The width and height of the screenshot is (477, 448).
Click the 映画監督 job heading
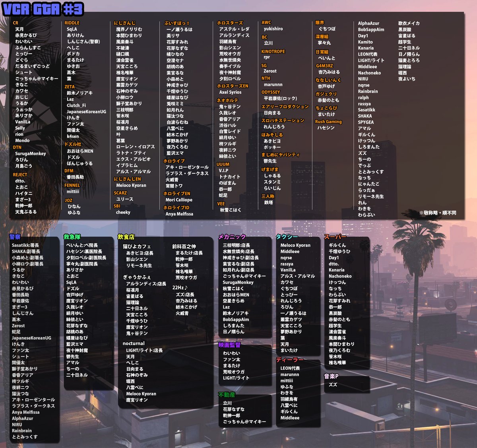230,345
